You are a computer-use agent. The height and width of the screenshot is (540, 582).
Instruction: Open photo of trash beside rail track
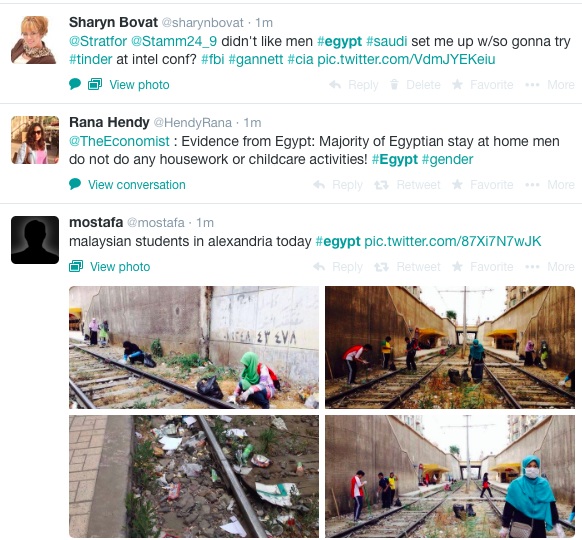coord(194,476)
